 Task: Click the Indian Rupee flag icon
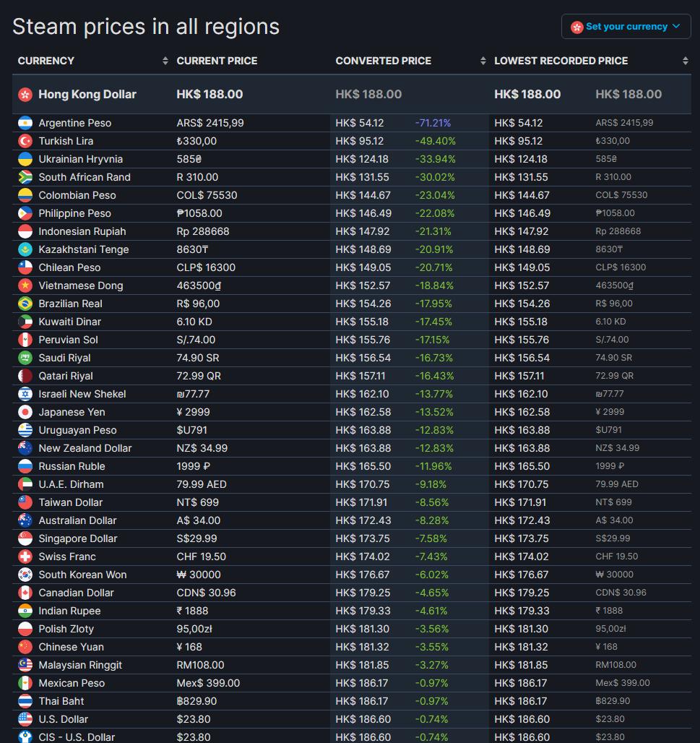click(x=25, y=611)
